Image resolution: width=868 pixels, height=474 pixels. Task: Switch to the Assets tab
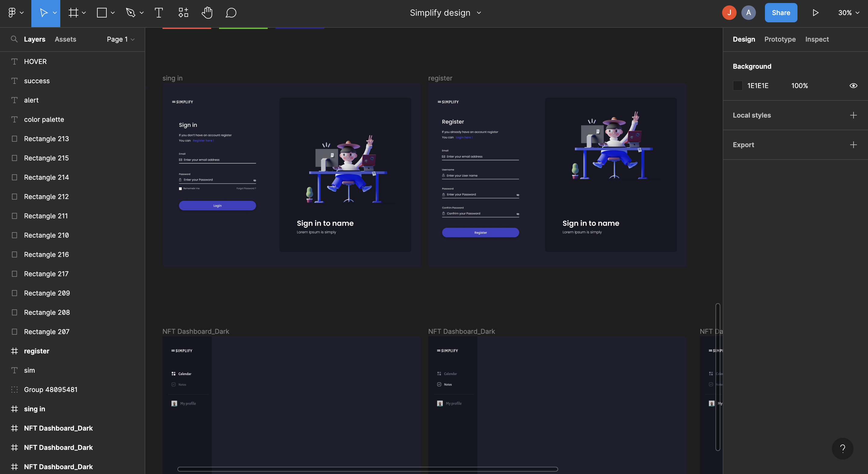point(65,39)
